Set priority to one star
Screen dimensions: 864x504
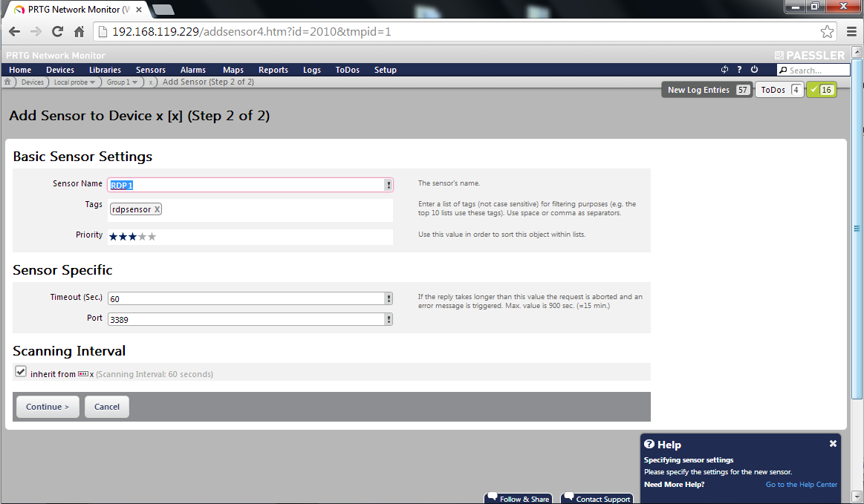tap(114, 236)
